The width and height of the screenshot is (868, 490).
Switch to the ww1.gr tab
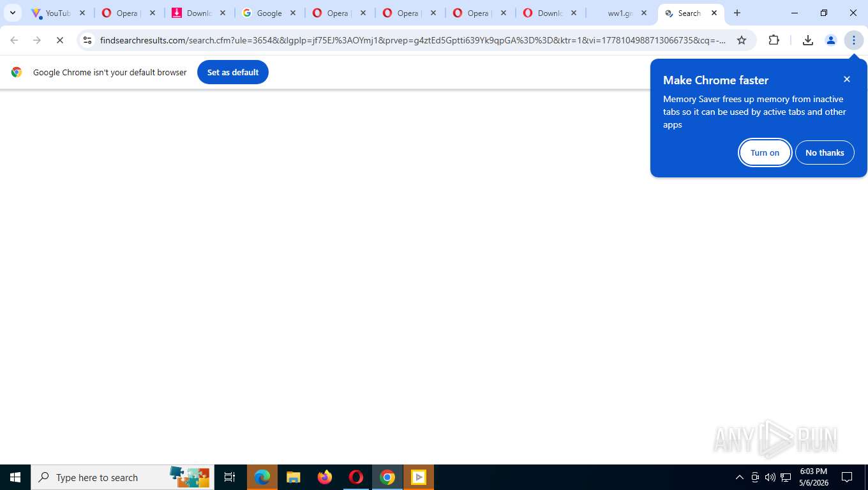point(620,13)
